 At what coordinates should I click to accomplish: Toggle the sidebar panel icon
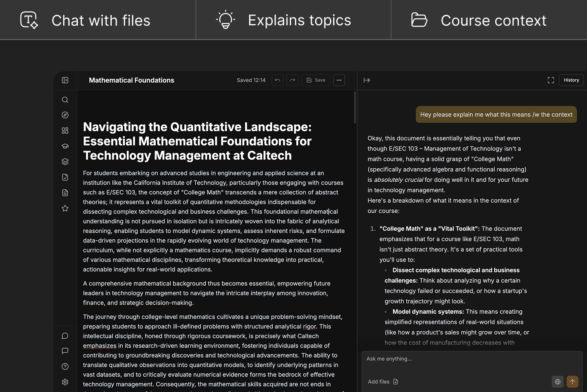click(x=65, y=80)
